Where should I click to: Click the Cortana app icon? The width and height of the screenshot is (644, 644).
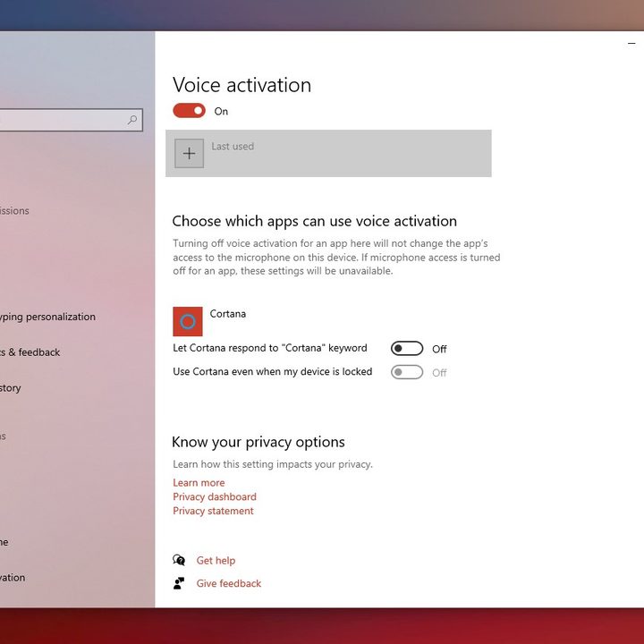[x=188, y=321]
